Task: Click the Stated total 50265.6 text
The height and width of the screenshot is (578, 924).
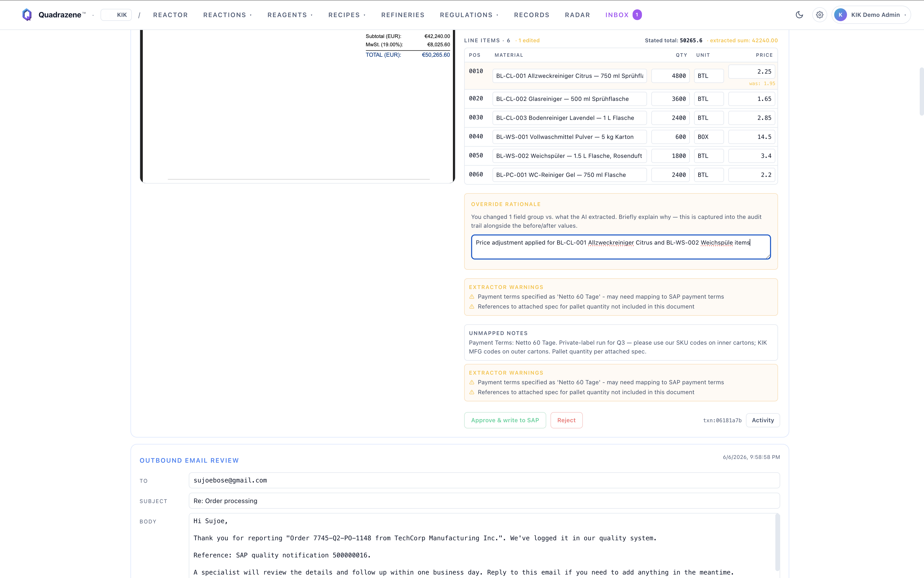Action: [673, 40]
